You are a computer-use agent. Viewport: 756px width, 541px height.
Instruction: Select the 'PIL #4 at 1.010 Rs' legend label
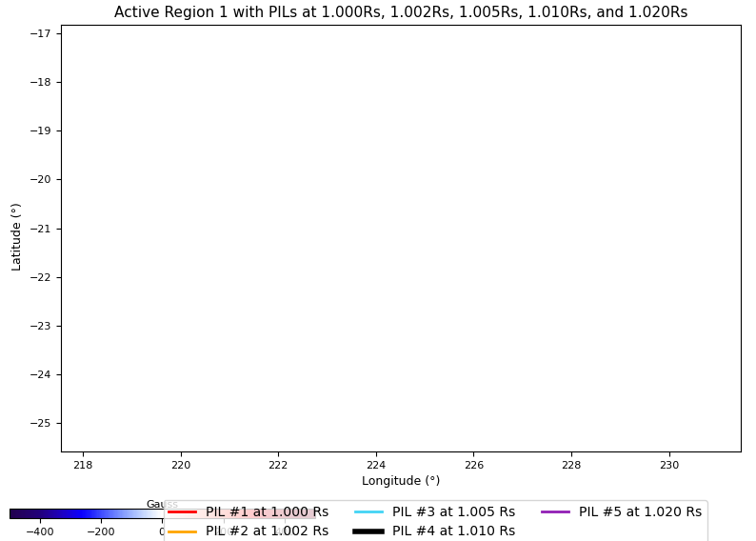(x=453, y=531)
